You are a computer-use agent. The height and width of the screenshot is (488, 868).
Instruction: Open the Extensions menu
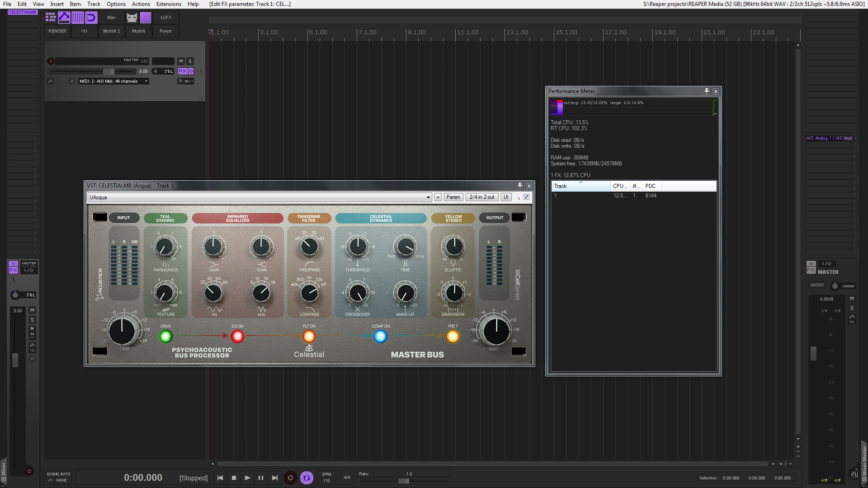coord(169,4)
